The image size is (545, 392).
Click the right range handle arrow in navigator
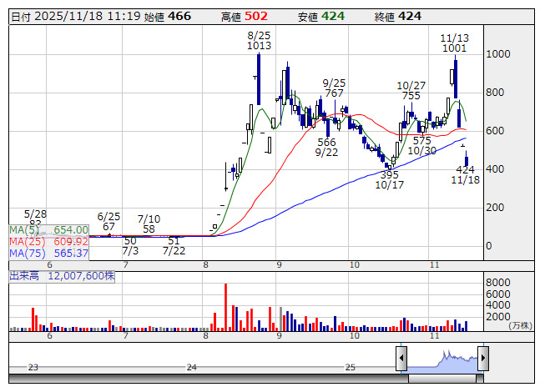[x=483, y=359]
